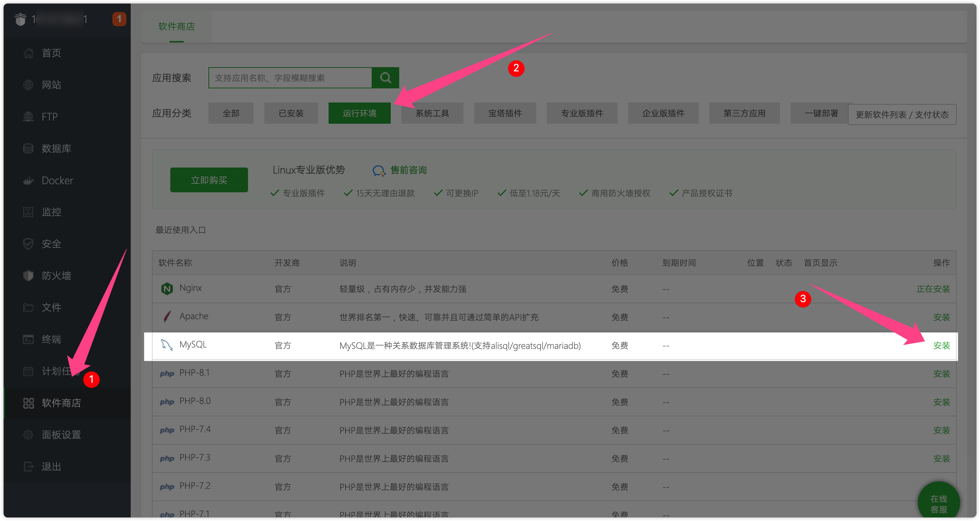This screenshot has height=521, width=980.
Task: Focus the 应用搜索 search field
Action: click(x=290, y=78)
